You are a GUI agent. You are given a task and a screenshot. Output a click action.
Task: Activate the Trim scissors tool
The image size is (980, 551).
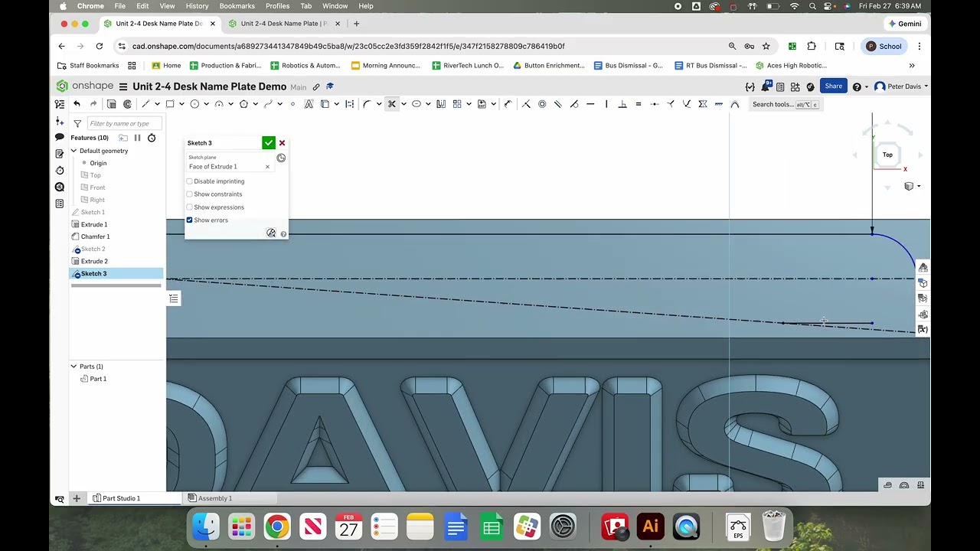click(391, 104)
